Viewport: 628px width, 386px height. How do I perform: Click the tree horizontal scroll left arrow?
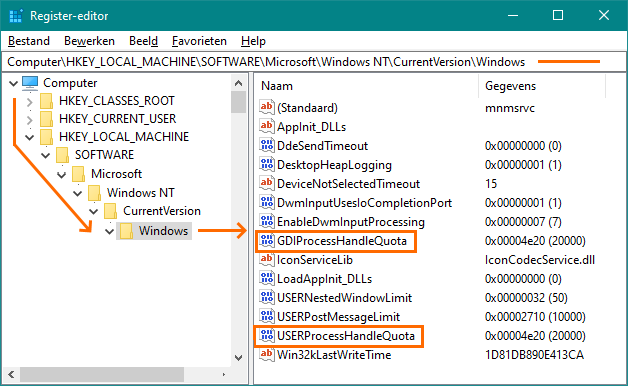tap(11, 375)
